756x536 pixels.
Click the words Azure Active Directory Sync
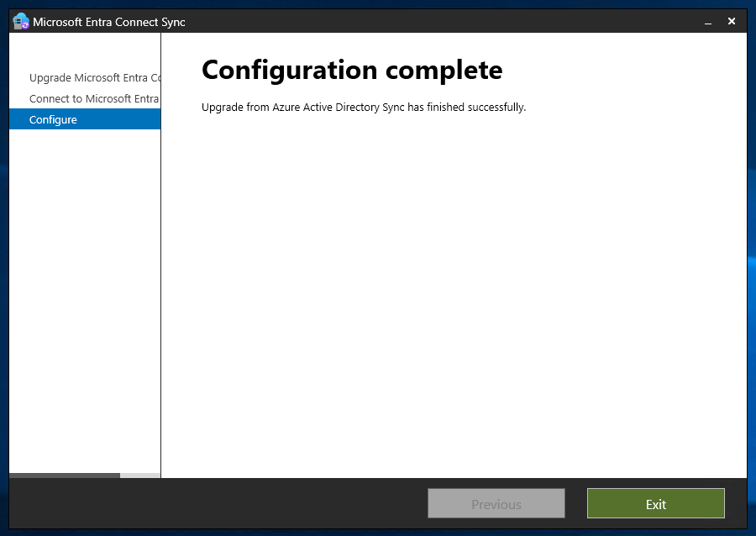[339, 107]
